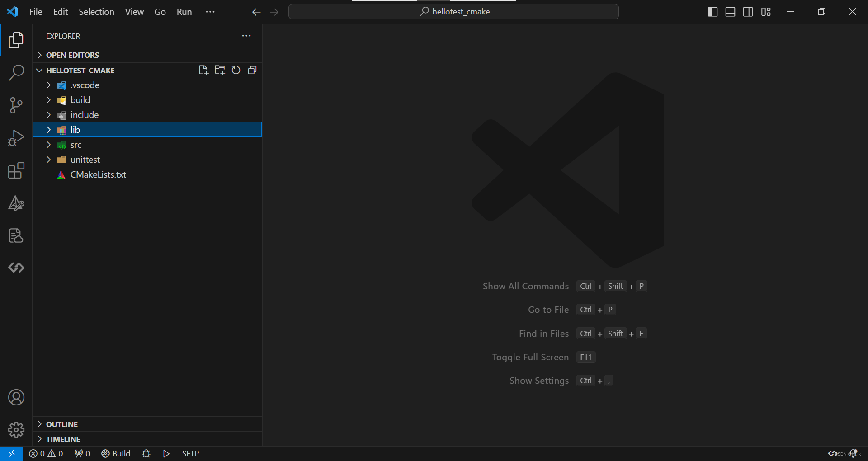This screenshot has width=868, height=461.
Task: Open the Manage gear menu
Action: click(x=16, y=430)
